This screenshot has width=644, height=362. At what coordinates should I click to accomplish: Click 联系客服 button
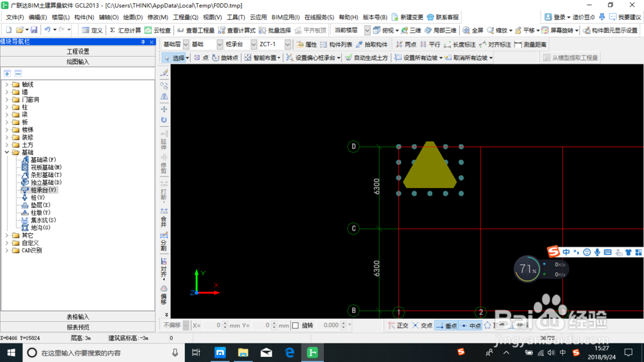(x=443, y=17)
